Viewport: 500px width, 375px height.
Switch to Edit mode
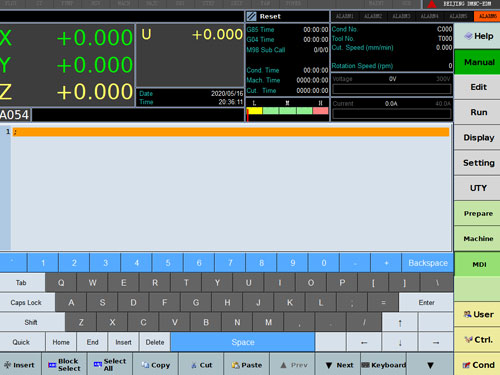click(x=477, y=87)
